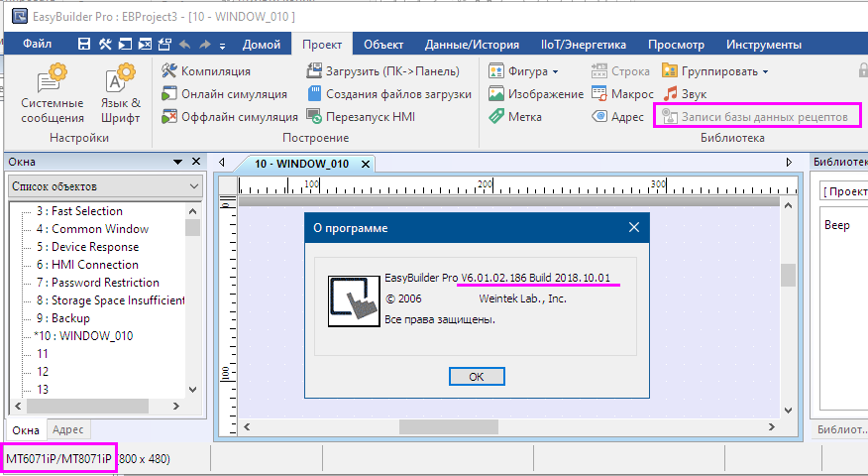The image size is (868, 476).
Task: Open Системные сообщения settings
Action: coord(53,93)
